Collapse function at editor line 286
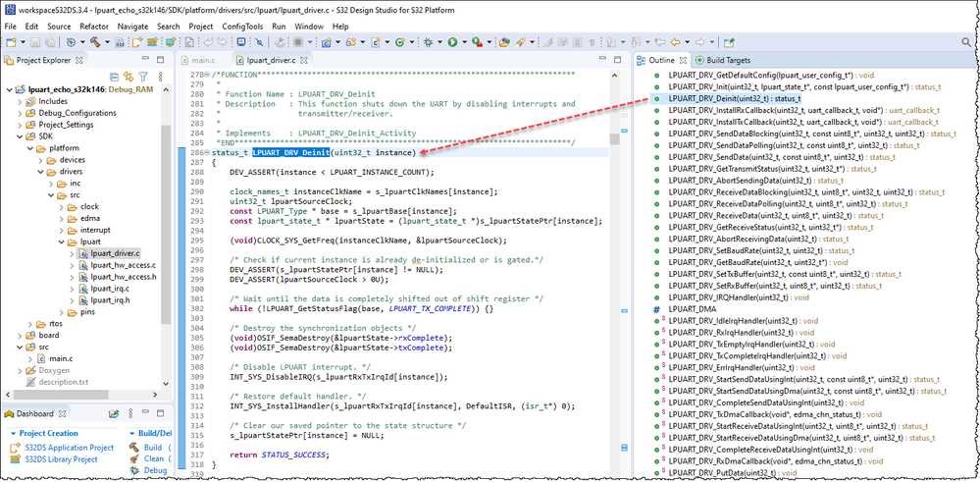Viewport: 980px width, 482px height. click(x=208, y=152)
